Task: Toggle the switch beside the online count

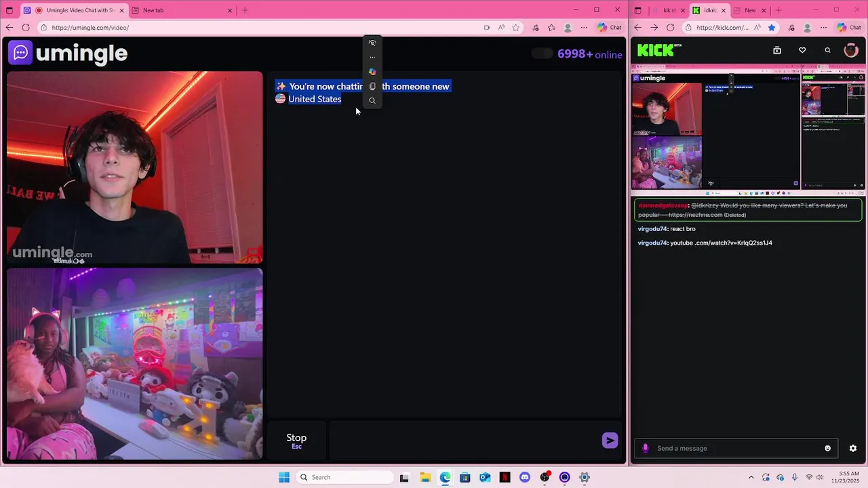Action: pyautogui.click(x=542, y=54)
